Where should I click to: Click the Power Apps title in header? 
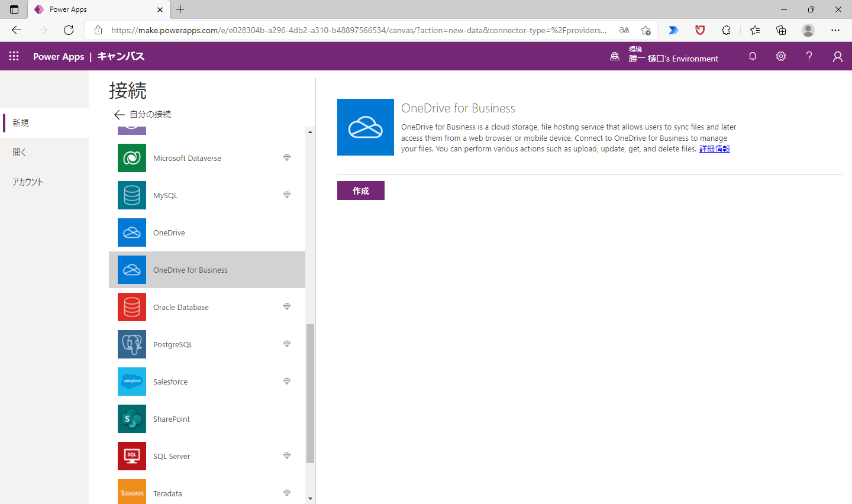(x=59, y=56)
